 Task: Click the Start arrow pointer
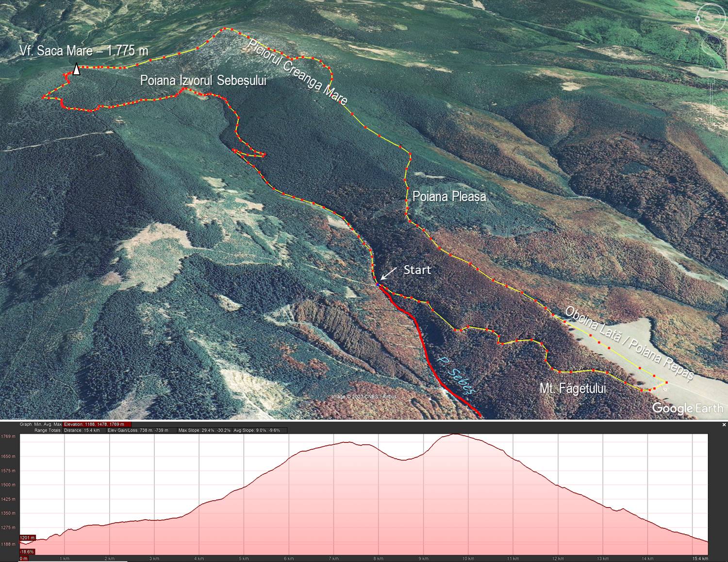point(388,274)
